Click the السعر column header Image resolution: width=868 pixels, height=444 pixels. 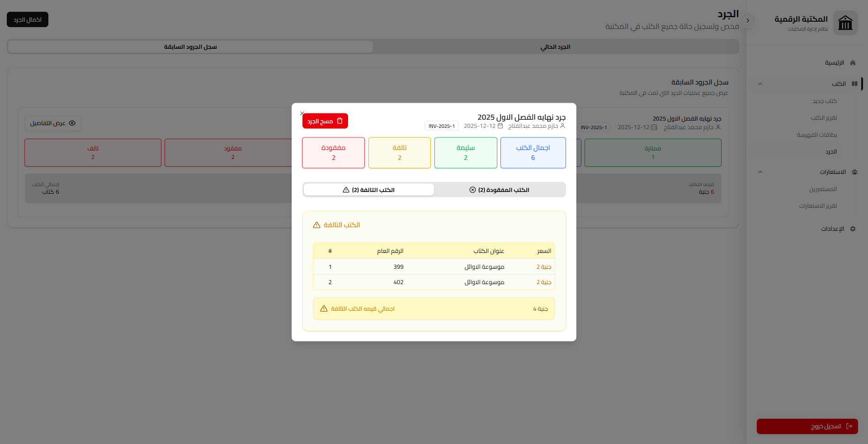(x=544, y=251)
